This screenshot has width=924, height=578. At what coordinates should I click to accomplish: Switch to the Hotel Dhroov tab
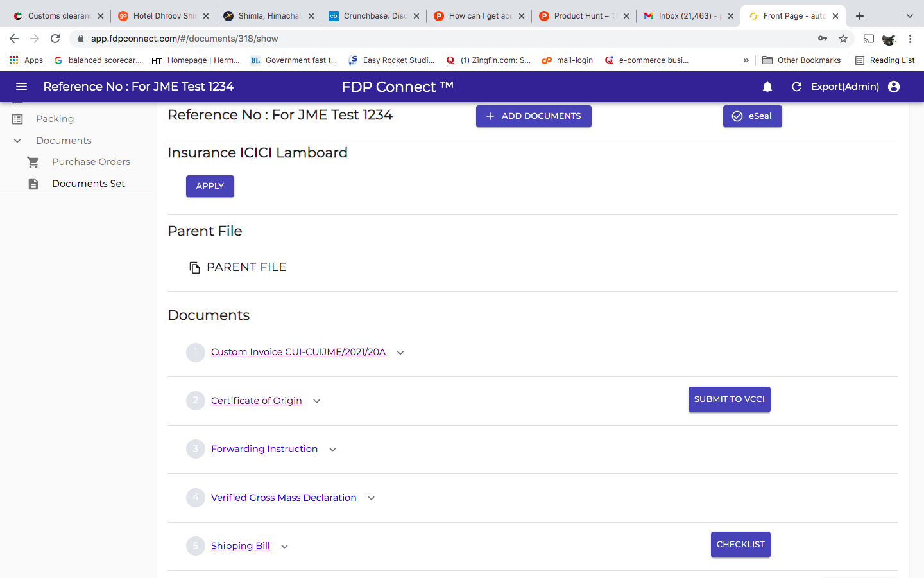164,16
